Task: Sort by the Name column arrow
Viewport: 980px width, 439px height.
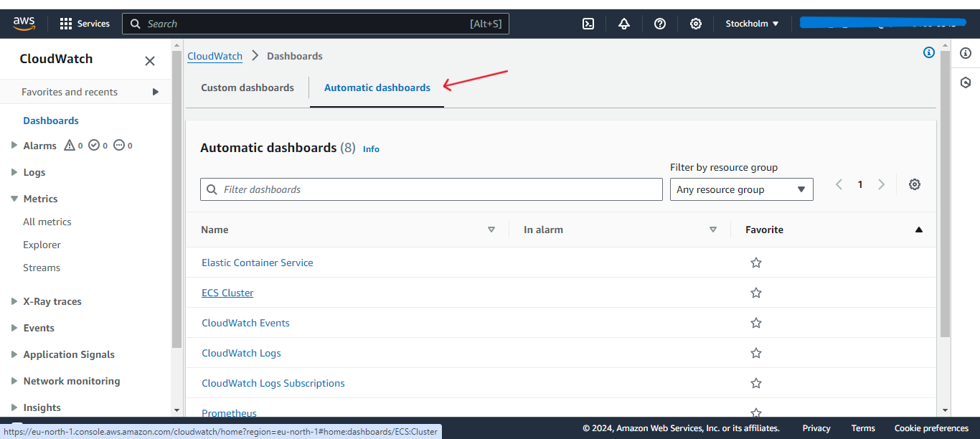Action: click(x=491, y=230)
